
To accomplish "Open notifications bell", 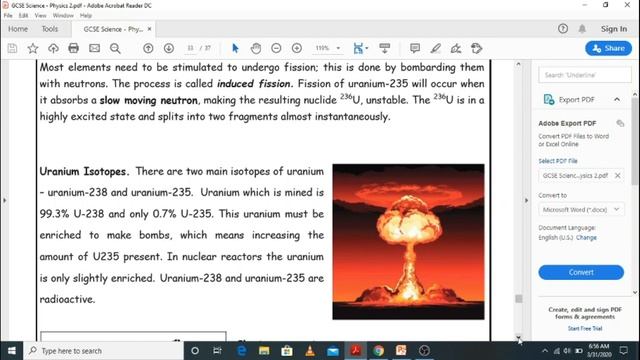I will point(582,29).
